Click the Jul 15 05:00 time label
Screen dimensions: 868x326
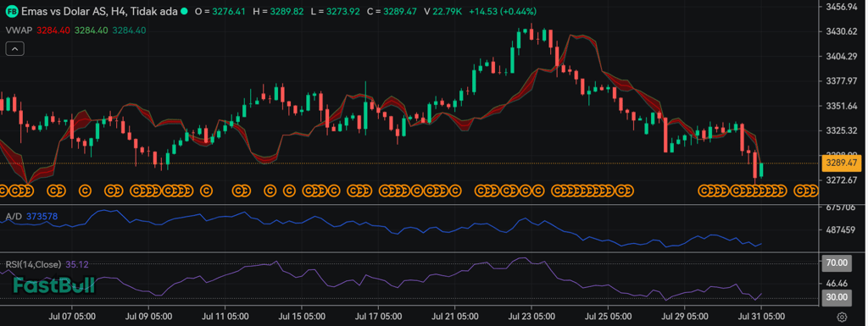tap(302, 318)
